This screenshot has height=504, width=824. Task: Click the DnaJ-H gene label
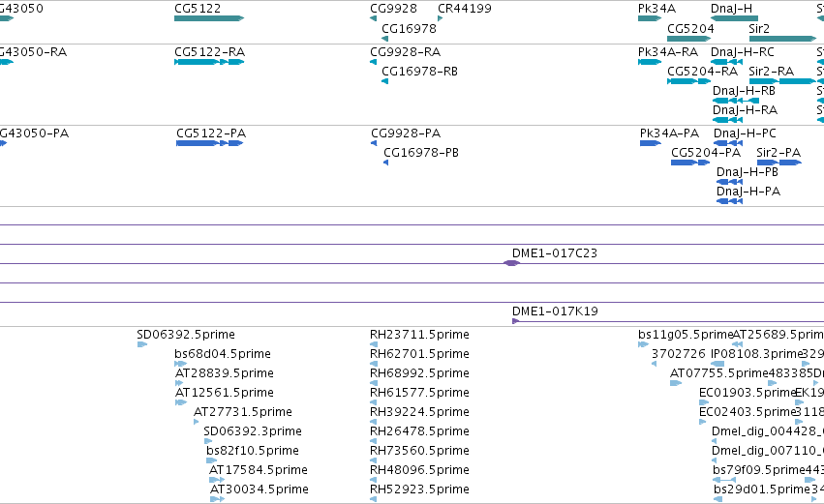point(731,9)
